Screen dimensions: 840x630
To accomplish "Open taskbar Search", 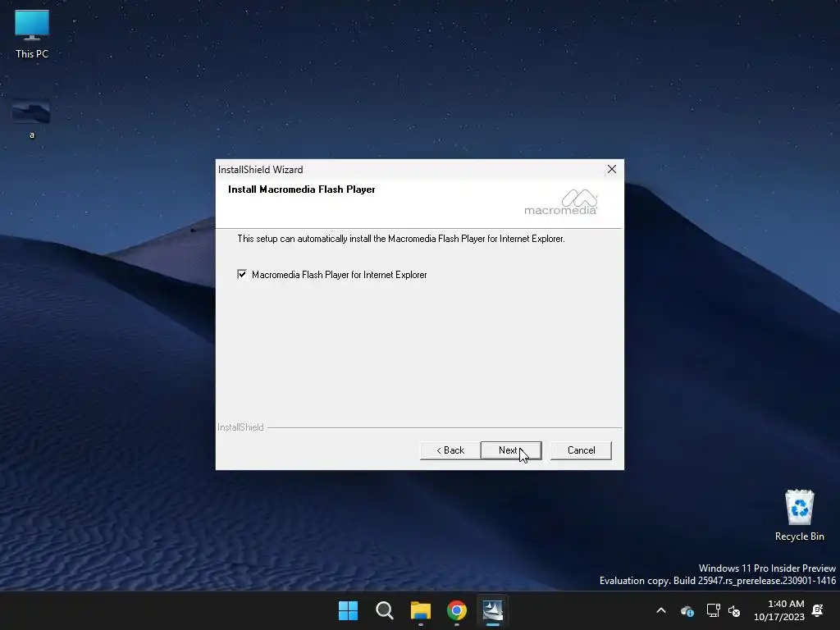I will (x=384, y=610).
